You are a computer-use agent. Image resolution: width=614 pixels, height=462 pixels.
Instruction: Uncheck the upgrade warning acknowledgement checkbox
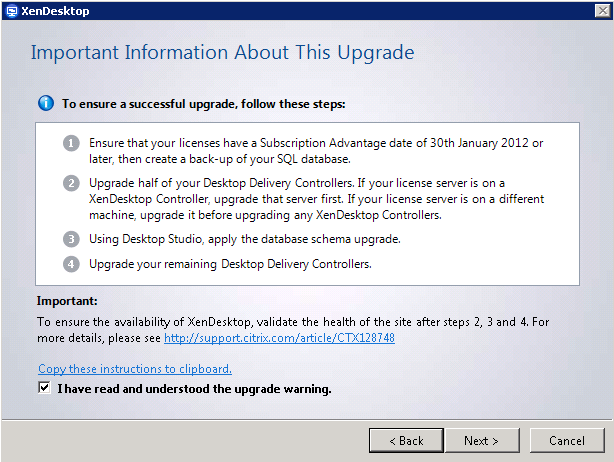pyautogui.click(x=45, y=388)
